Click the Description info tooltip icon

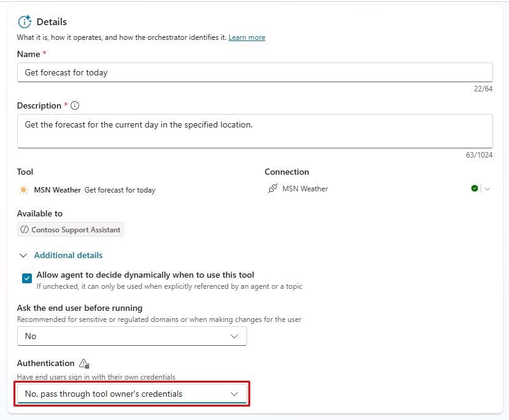pyautogui.click(x=75, y=105)
